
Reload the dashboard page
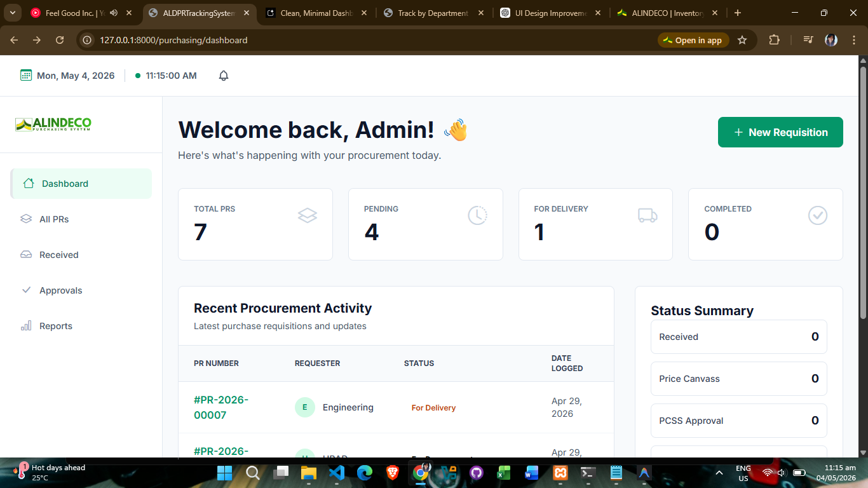click(60, 40)
